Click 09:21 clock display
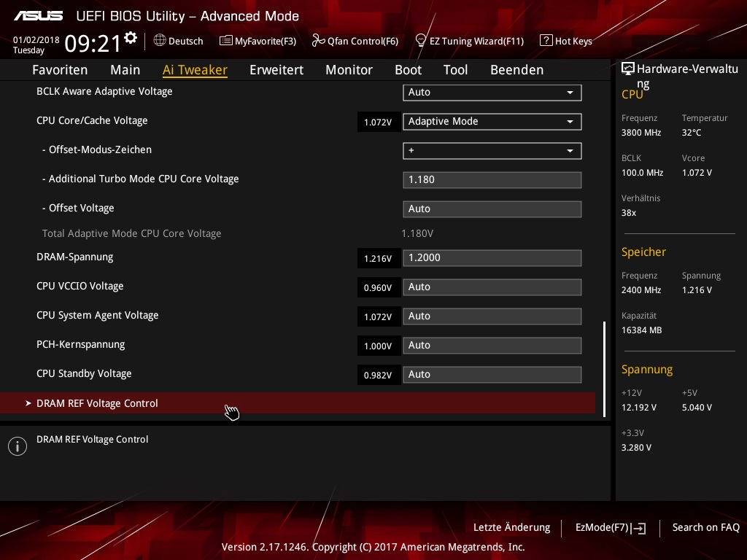747x560 pixels. click(x=93, y=44)
